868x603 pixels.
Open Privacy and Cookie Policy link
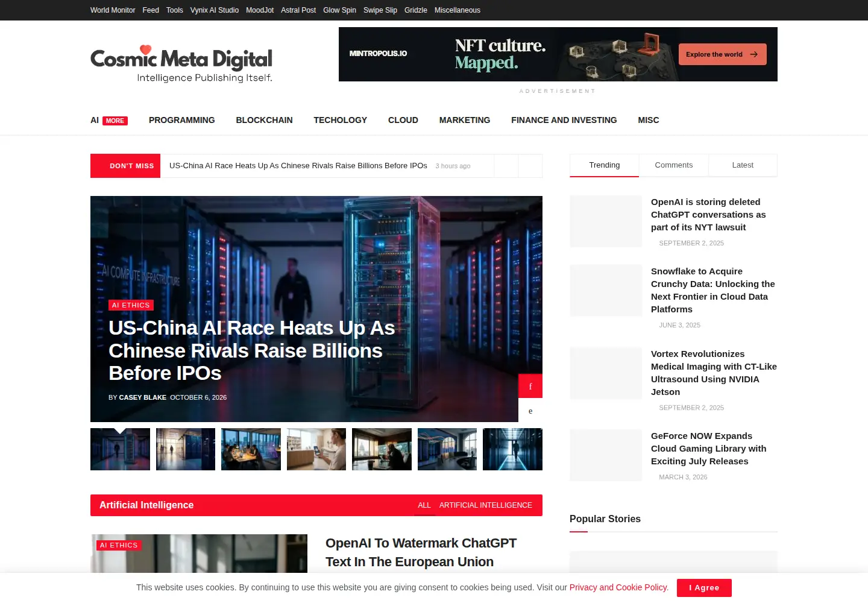(x=618, y=587)
